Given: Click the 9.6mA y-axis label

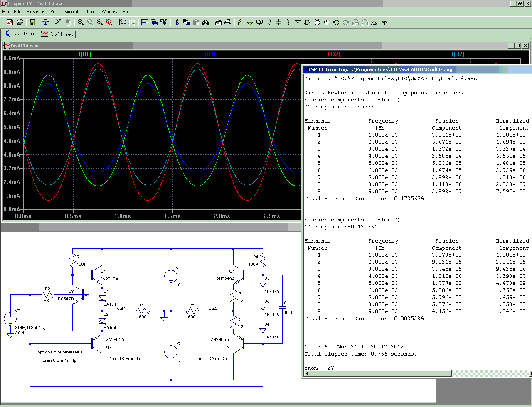Looking at the screenshot, I should click(x=12, y=59).
